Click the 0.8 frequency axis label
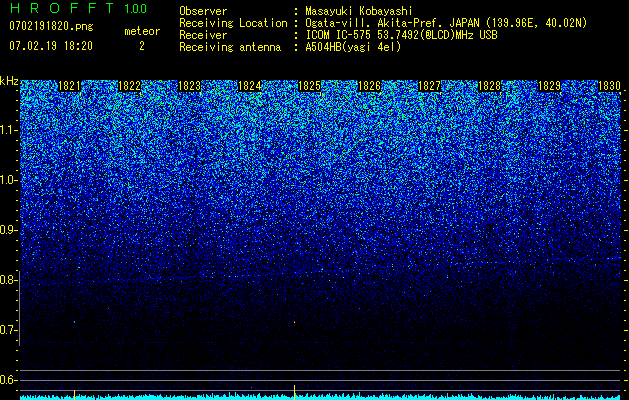 [8, 280]
